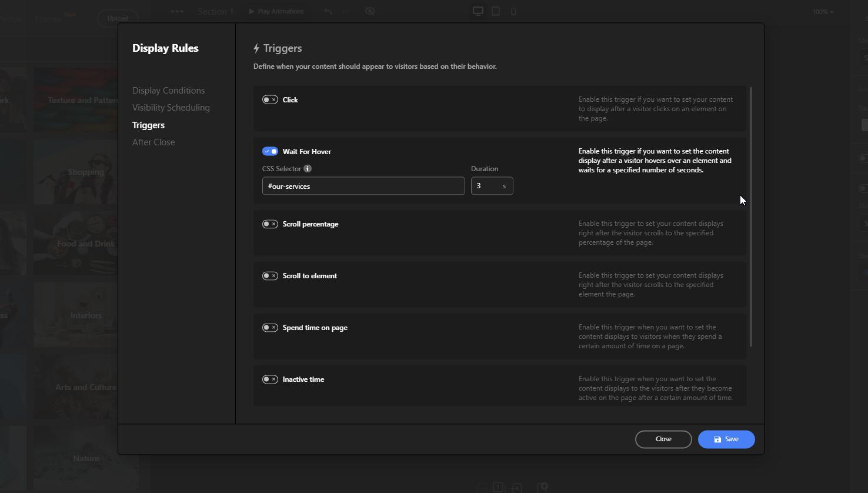
Task: Close the Display Rules dialog
Action: 663,439
